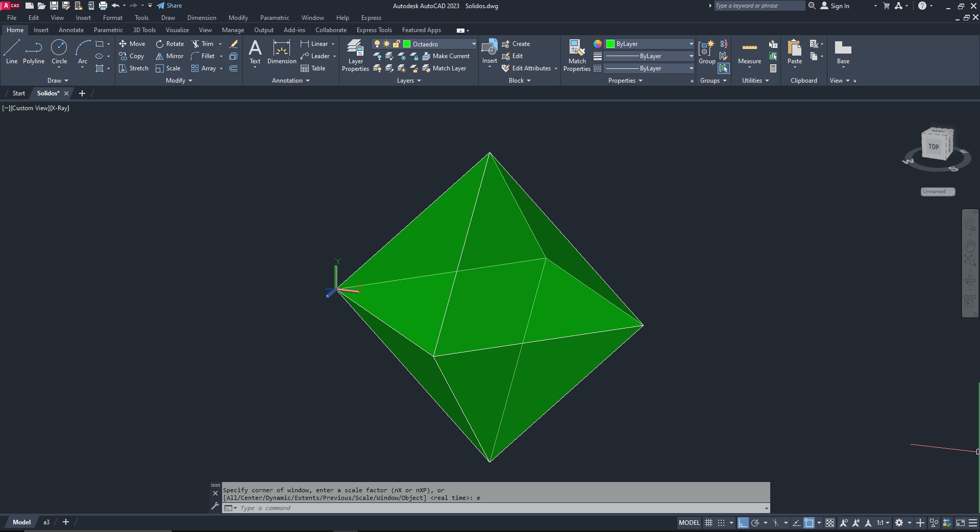Click the Circle tool icon
Viewport: 980px width, 532px height.
pos(59,48)
